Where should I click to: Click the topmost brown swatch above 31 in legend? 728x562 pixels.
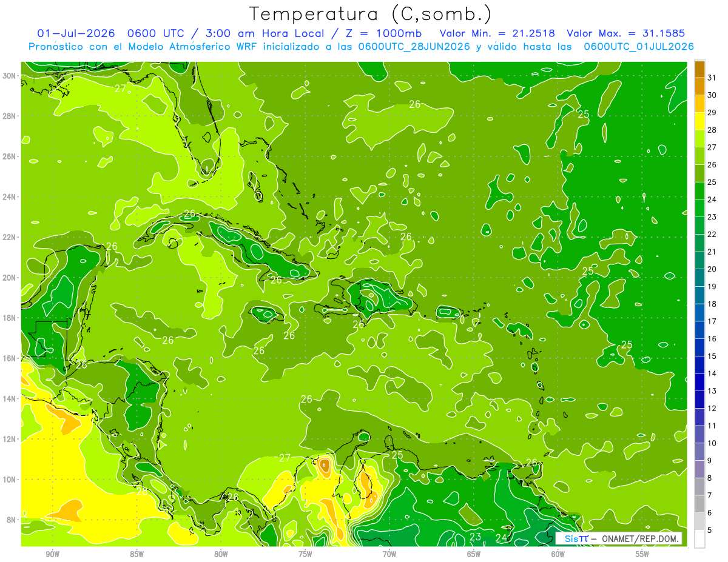tap(699, 69)
